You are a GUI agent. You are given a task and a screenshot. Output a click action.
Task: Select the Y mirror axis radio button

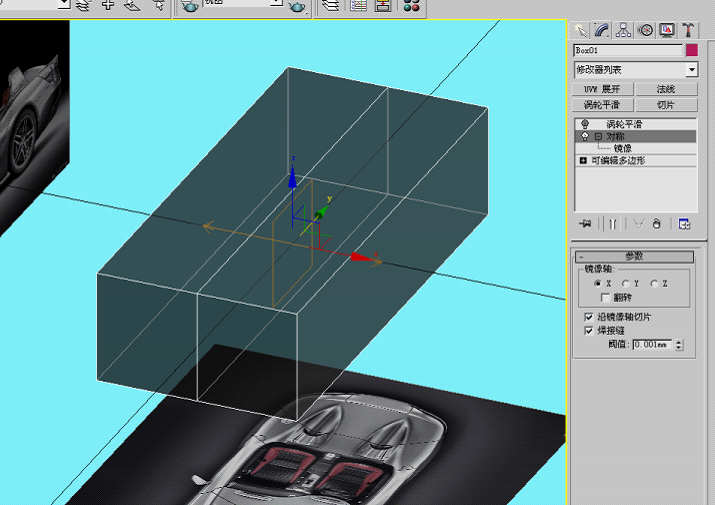626,283
